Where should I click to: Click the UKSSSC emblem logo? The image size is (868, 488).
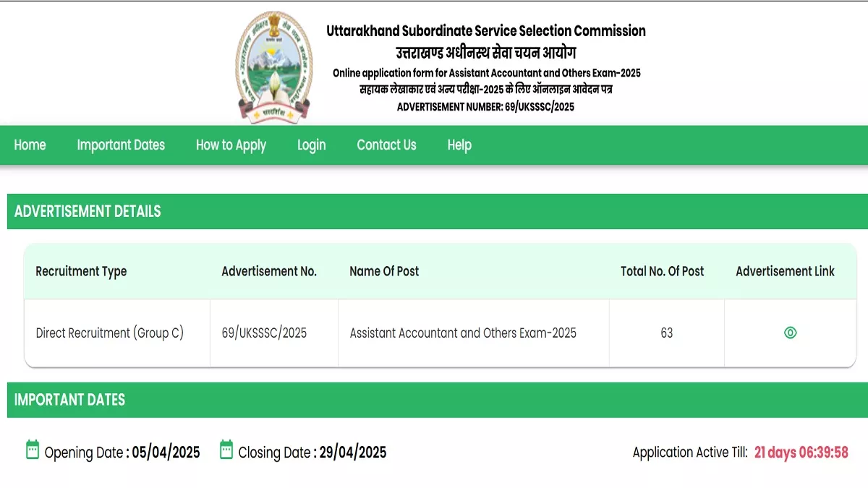274,67
